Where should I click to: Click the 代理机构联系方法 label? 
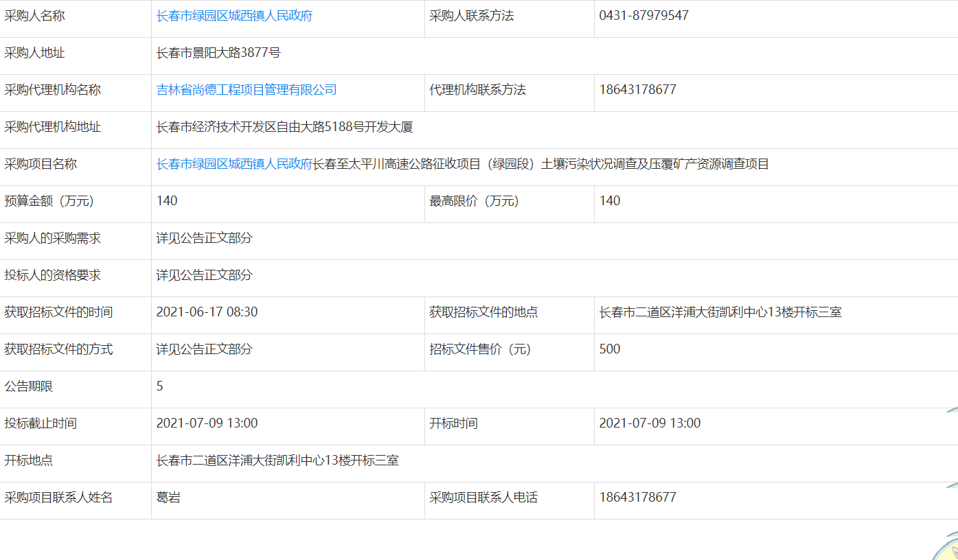click(x=478, y=90)
